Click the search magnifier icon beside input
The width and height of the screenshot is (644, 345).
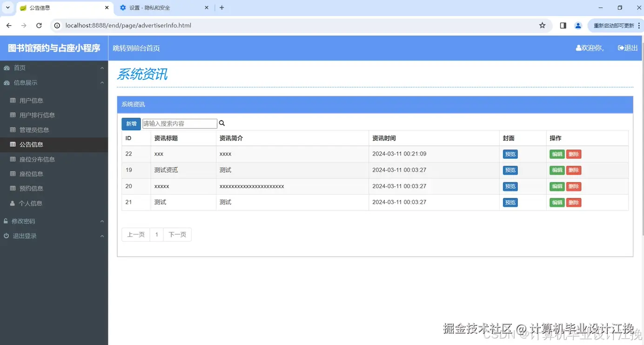pyautogui.click(x=222, y=123)
